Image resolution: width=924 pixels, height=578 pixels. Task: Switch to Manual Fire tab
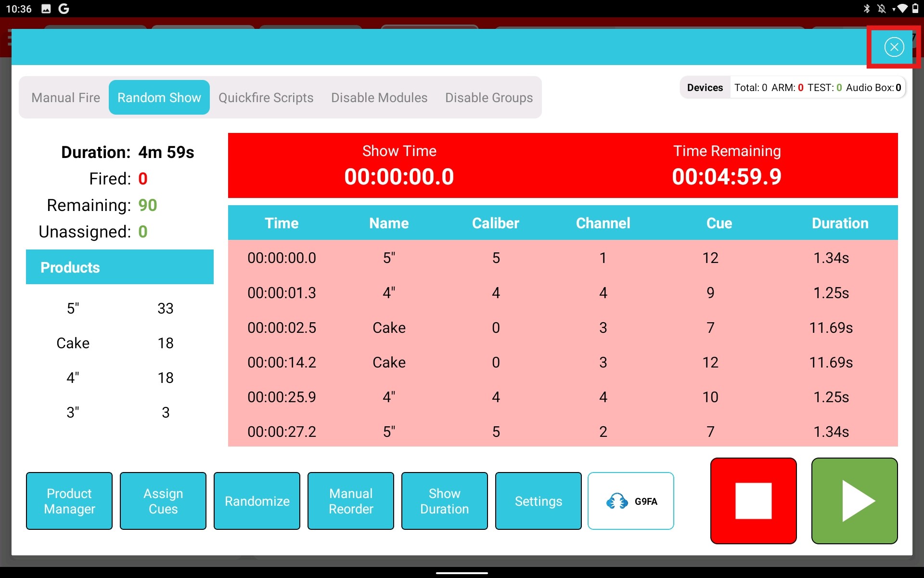pos(65,98)
